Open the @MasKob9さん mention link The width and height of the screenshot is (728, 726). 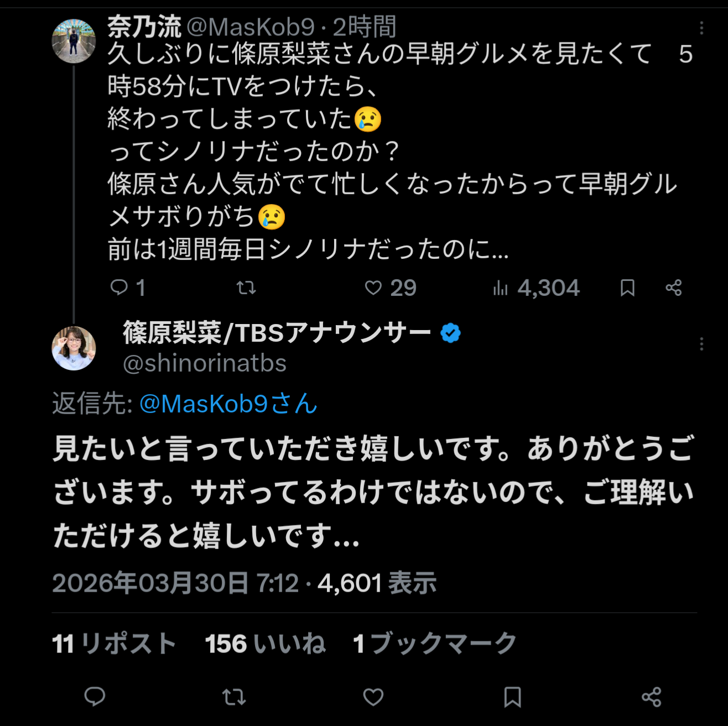pyautogui.click(x=228, y=404)
